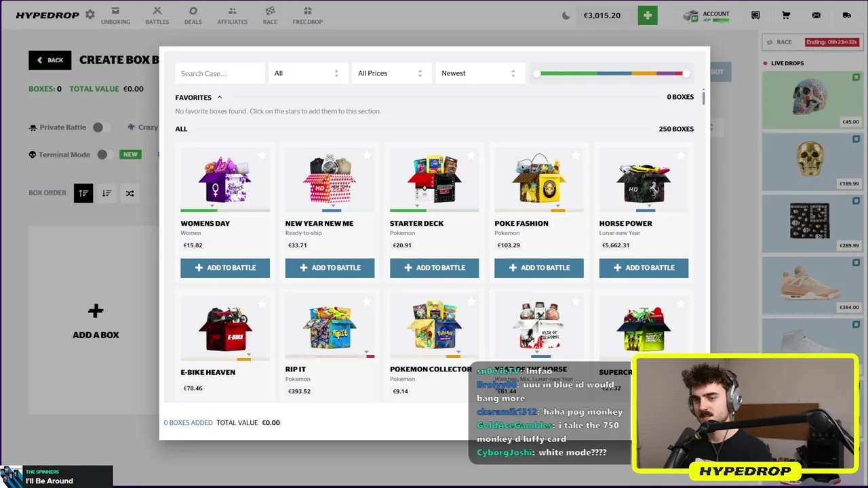Click the delivery truck icon

(x=847, y=15)
